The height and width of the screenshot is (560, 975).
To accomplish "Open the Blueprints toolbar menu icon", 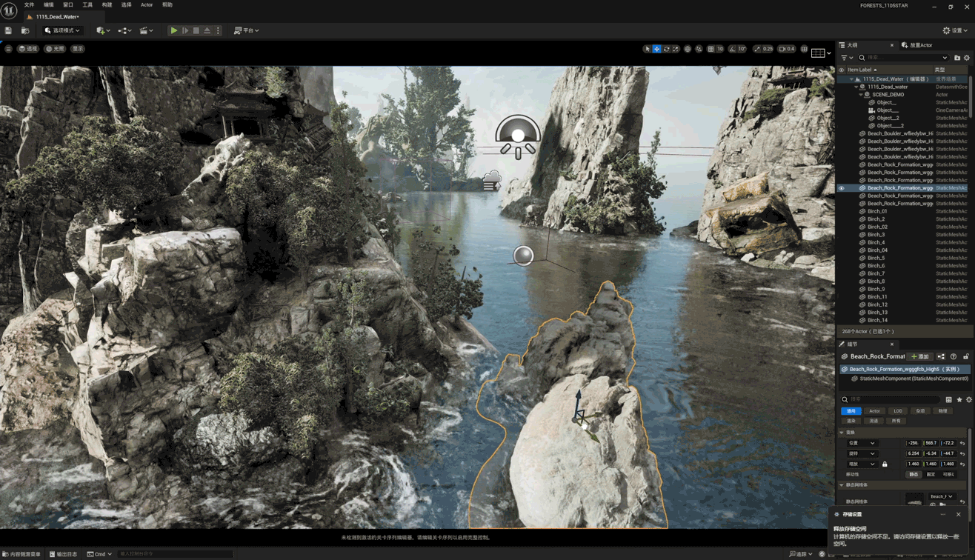I will [124, 30].
